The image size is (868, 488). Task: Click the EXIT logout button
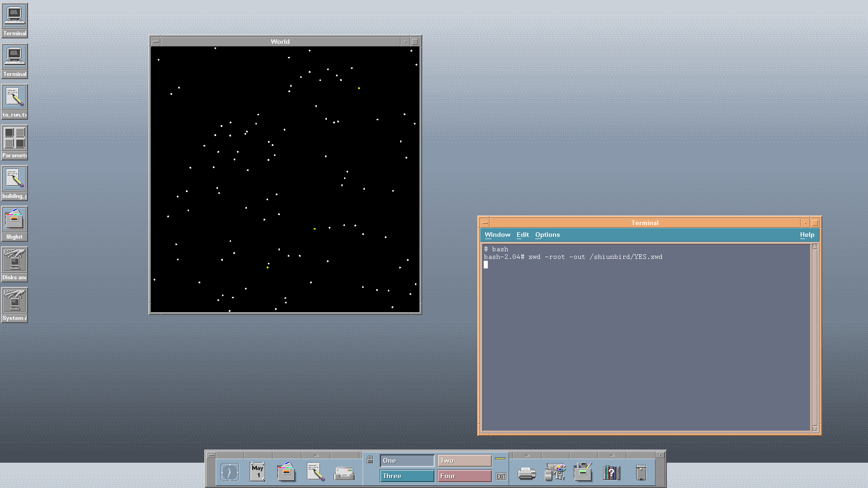pos(501,476)
